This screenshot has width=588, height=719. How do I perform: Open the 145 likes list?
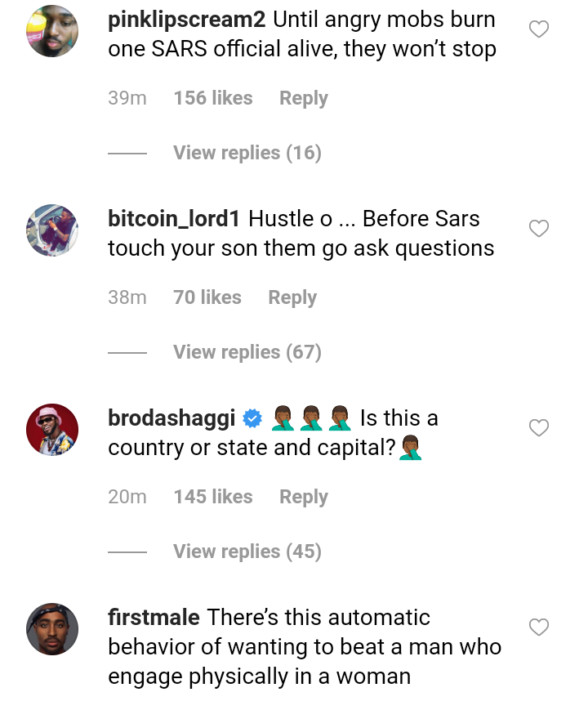(x=212, y=497)
